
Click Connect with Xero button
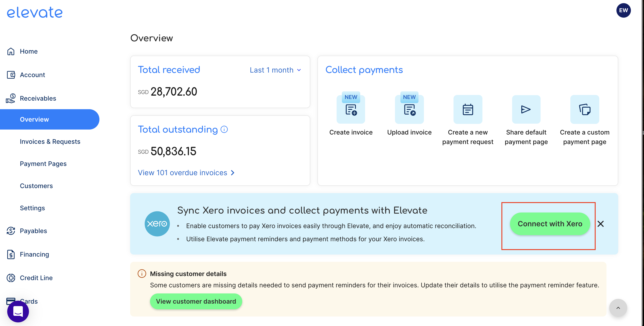click(x=550, y=224)
